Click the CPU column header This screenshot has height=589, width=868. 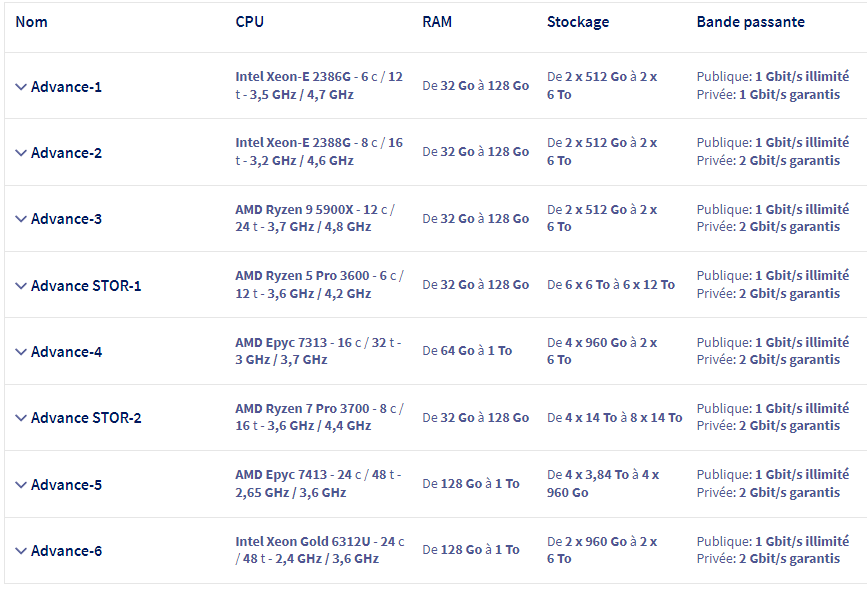click(250, 22)
